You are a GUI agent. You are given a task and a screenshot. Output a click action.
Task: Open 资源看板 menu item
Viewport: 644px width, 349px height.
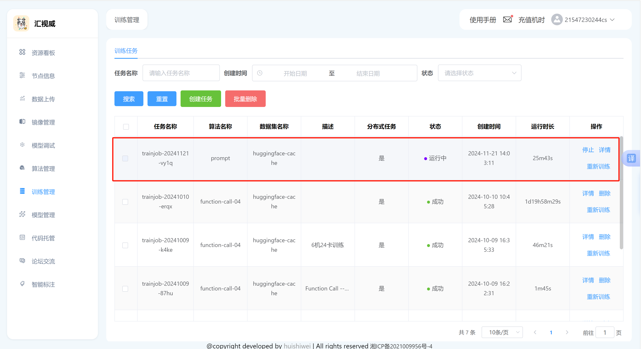[43, 53]
